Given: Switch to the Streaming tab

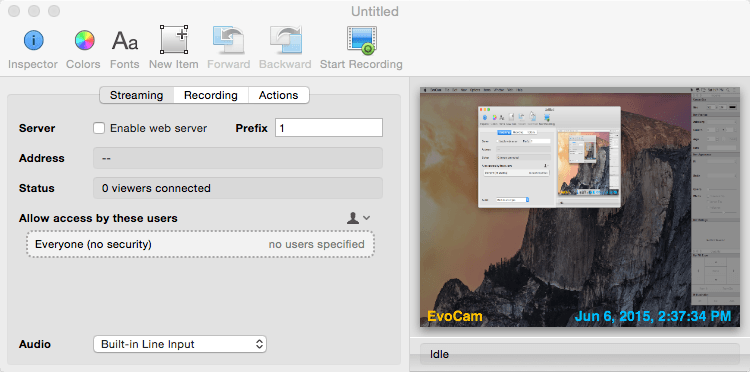Looking at the screenshot, I should [136, 95].
